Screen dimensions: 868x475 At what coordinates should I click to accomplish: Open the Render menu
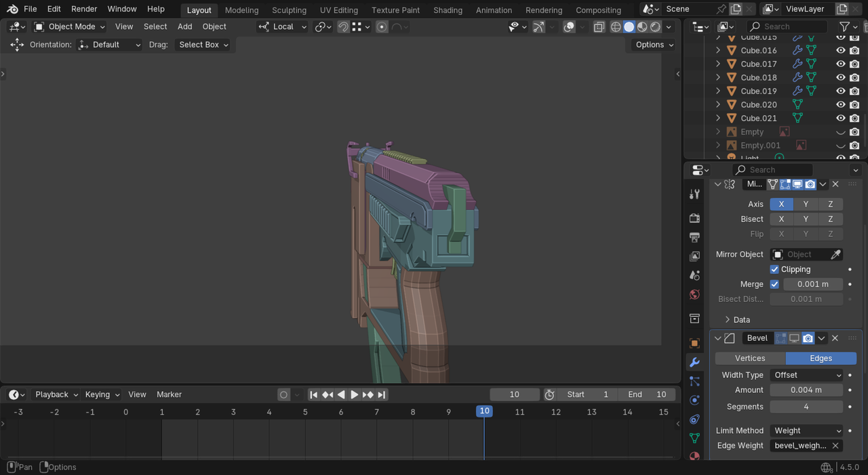[x=84, y=9]
